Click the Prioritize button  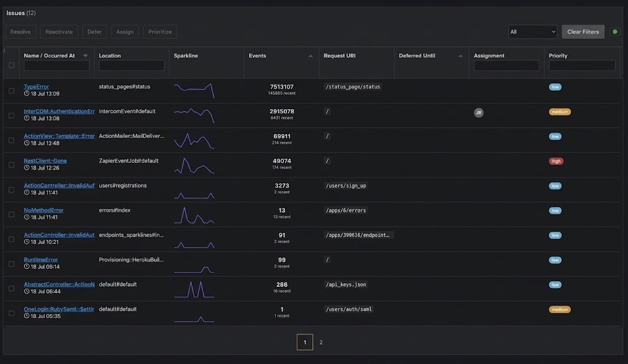160,32
